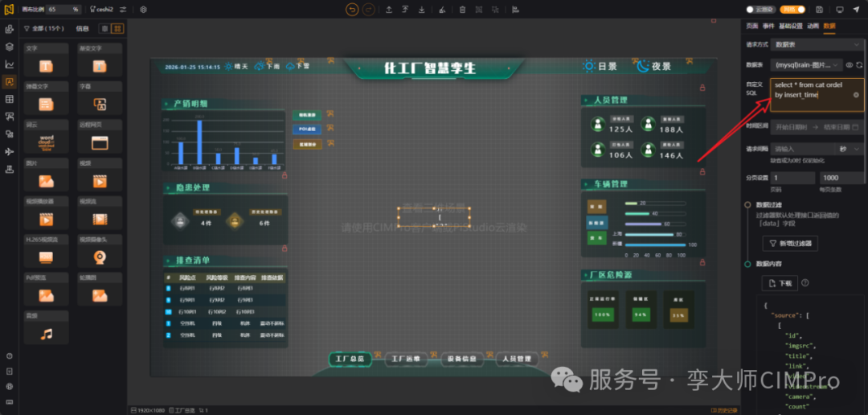Viewport: 868px width, 415px height.
Task: Add the 词云 word cloud component
Action: [x=46, y=136]
